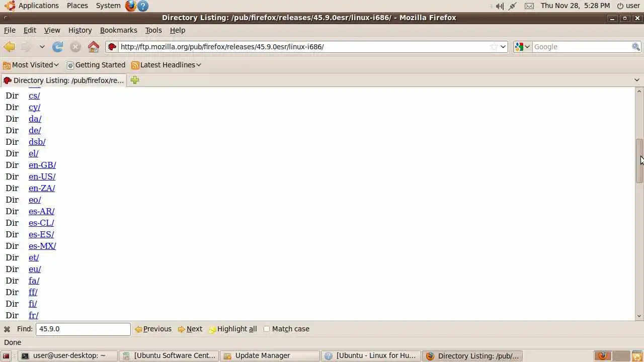Open the dsb/ directory link
The image size is (644, 362).
coord(37,142)
